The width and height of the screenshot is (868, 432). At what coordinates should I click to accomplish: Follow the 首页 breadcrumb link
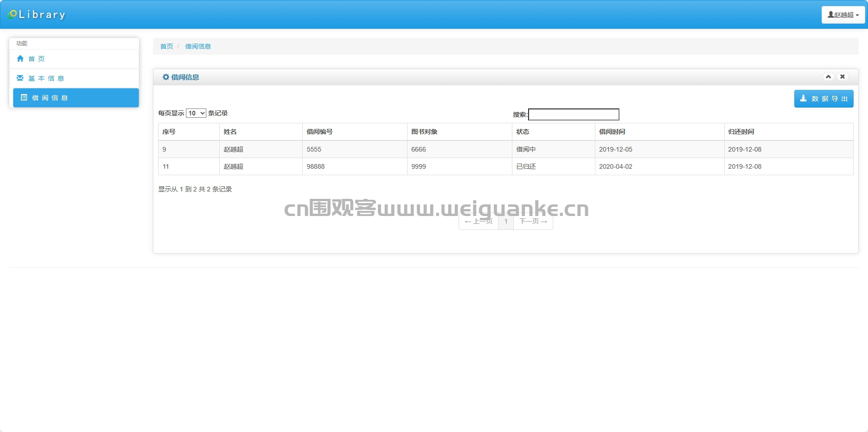pos(166,46)
